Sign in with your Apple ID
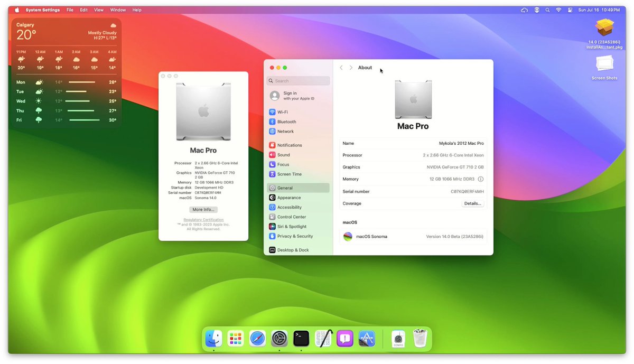Viewport: 634px width, 364px height. point(298,96)
